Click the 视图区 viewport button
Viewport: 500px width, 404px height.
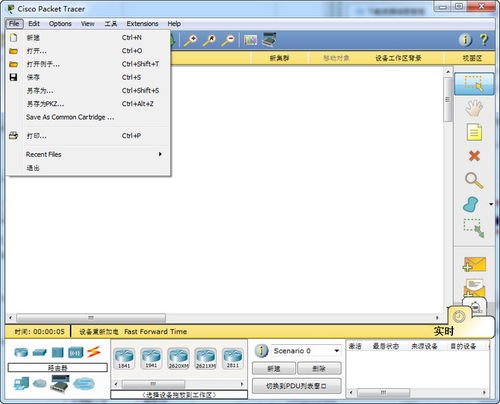pyautogui.click(x=472, y=58)
